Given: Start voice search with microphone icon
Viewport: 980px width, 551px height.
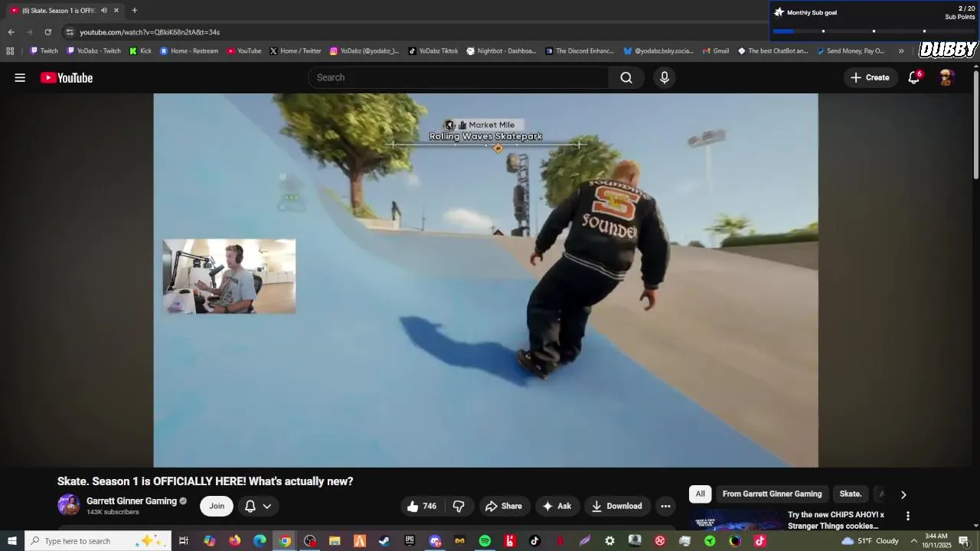Looking at the screenshot, I should tap(664, 77).
